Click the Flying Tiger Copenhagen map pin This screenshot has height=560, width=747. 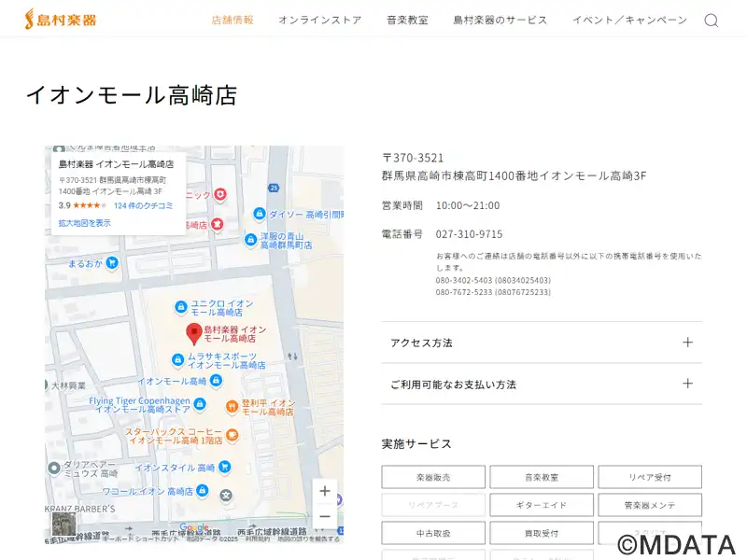[x=200, y=404]
